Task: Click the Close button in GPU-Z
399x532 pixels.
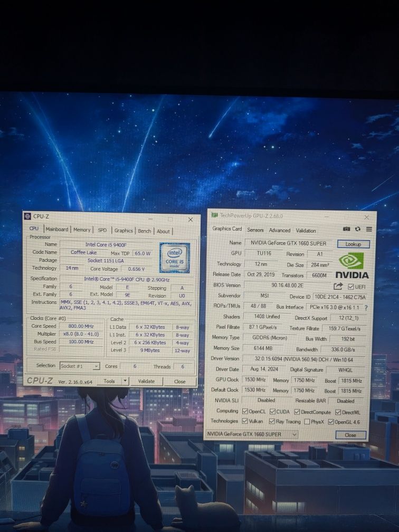Action: pos(350,435)
